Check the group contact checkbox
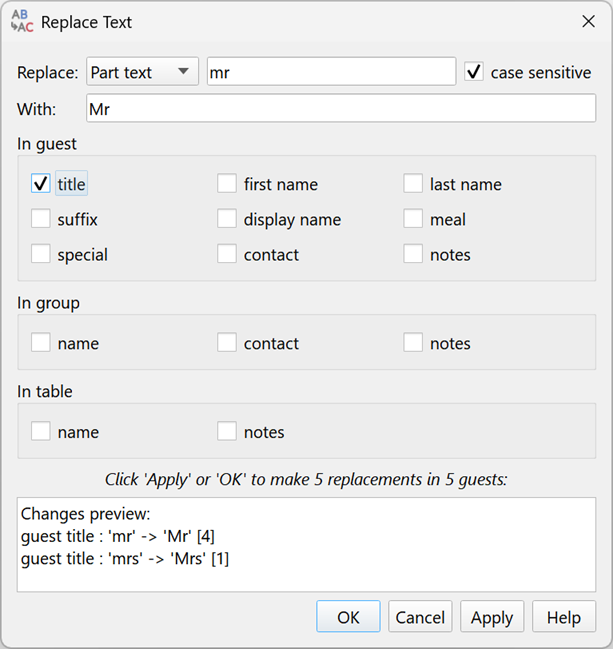 coord(227,343)
